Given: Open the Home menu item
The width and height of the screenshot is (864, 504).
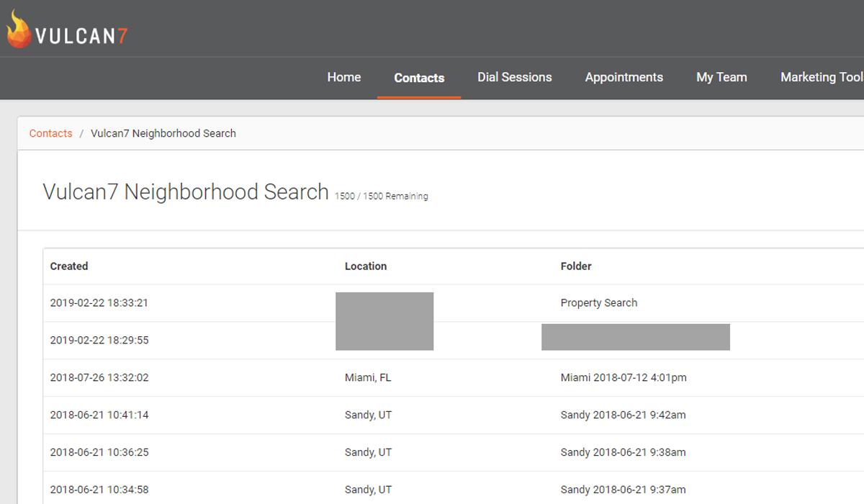Looking at the screenshot, I should (344, 77).
